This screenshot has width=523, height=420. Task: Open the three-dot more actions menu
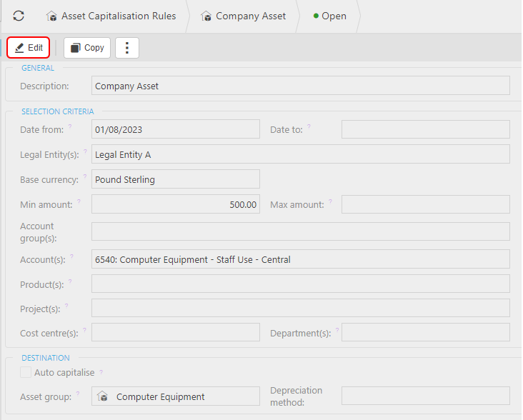point(127,48)
